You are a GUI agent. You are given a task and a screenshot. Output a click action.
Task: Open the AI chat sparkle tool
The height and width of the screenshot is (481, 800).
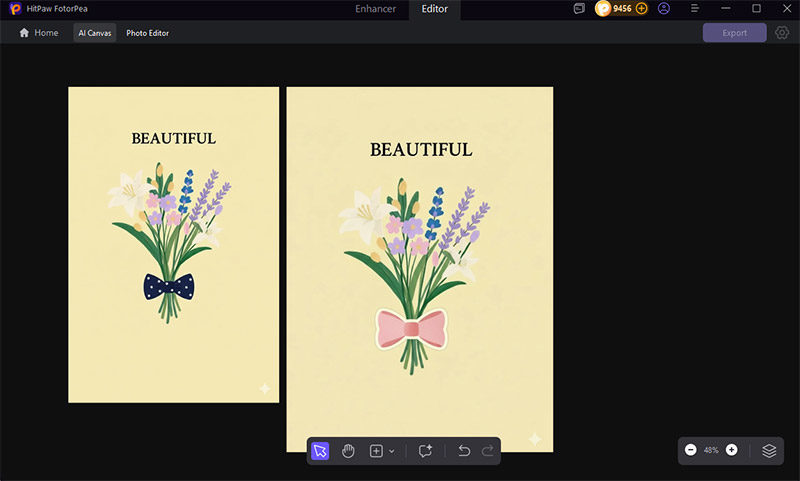(425, 451)
